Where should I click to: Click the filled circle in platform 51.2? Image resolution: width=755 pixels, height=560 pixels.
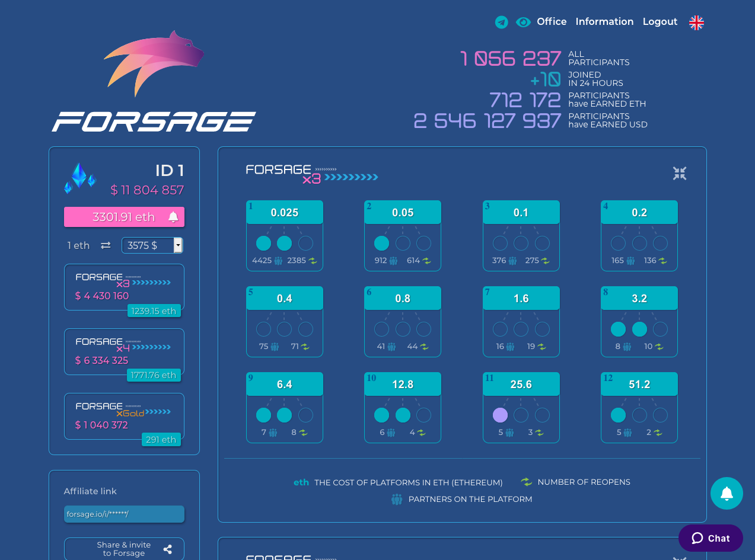coord(619,415)
